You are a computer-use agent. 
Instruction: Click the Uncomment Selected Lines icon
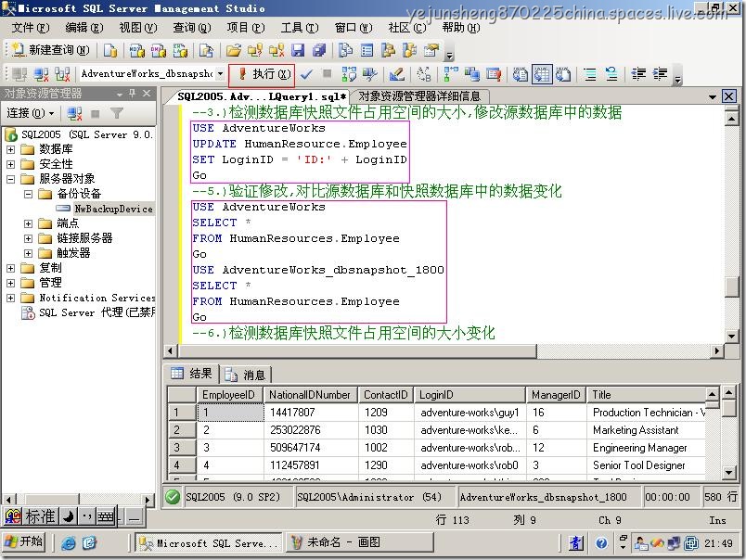click(x=611, y=74)
